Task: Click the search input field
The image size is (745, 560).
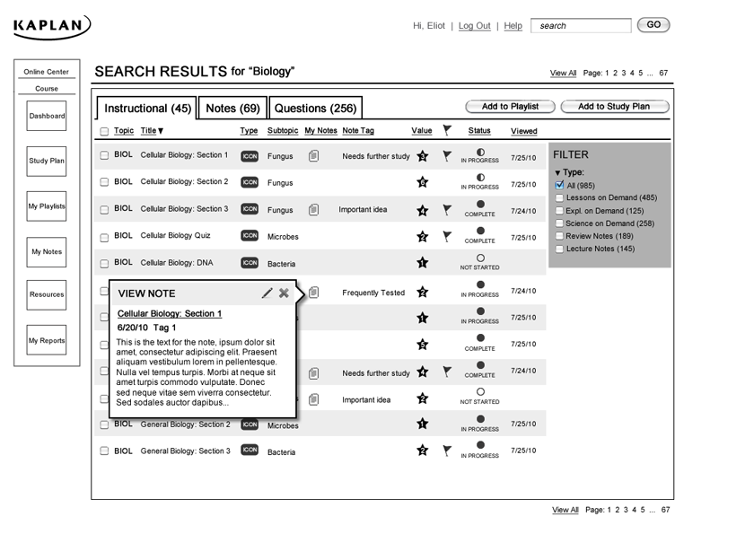Action: (x=580, y=26)
